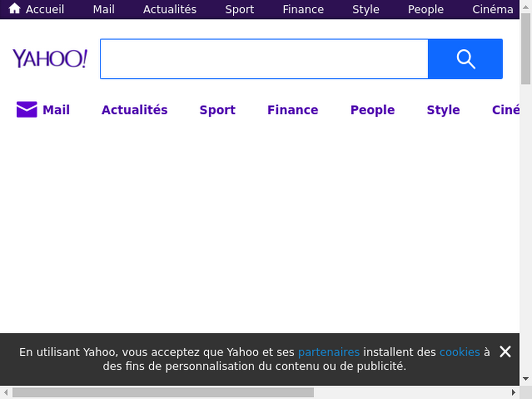Focus the Yahoo search input field

(264, 59)
